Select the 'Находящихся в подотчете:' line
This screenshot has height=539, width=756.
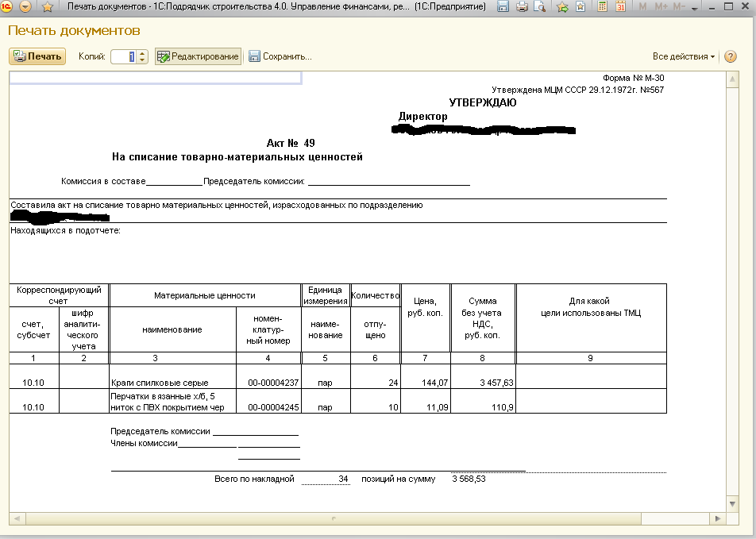click(66, 230)
